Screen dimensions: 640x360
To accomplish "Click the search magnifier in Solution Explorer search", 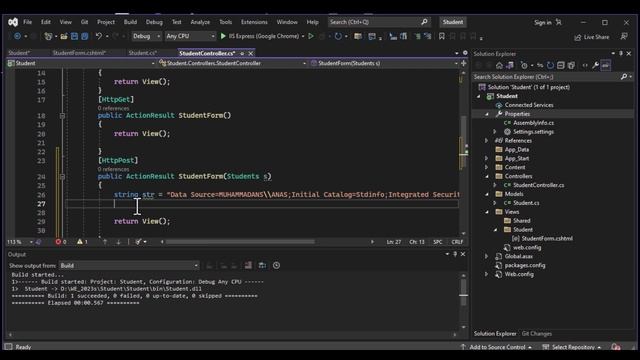I will pos(623,77).
